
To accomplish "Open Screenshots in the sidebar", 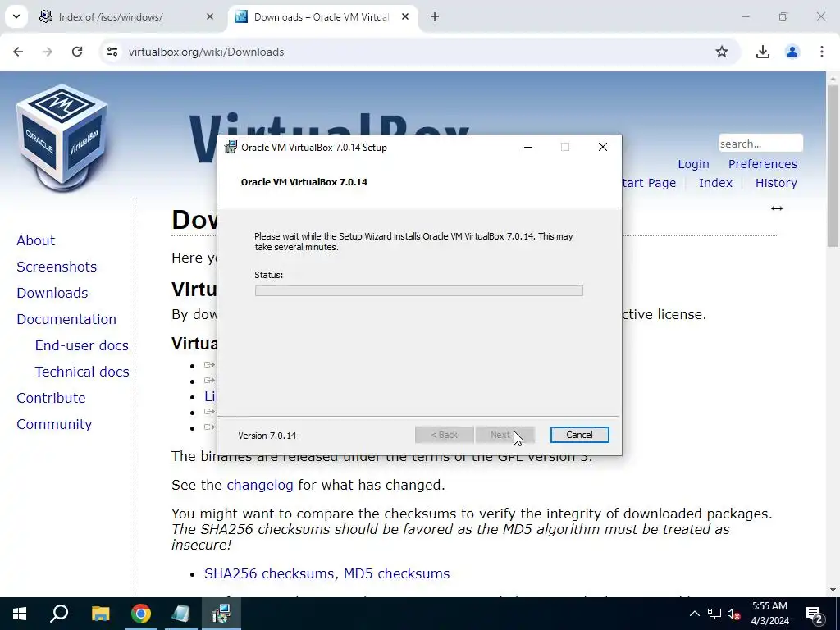I will click(57, 267).
